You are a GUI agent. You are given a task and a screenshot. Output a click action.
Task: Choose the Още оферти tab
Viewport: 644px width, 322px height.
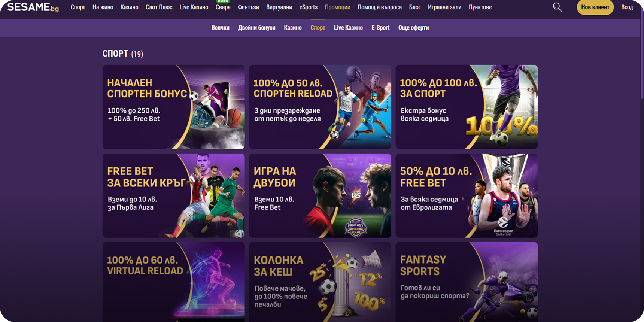(413, 28)
